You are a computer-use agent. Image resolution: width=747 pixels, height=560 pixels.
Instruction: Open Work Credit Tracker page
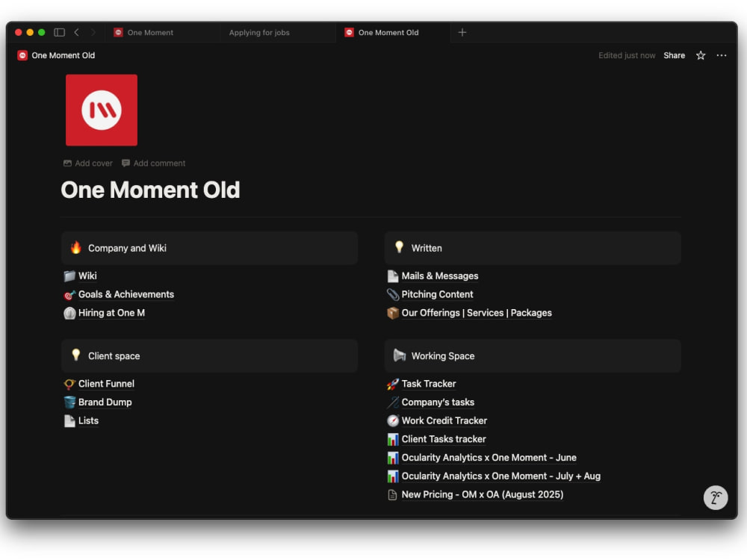tap(444, 420)
